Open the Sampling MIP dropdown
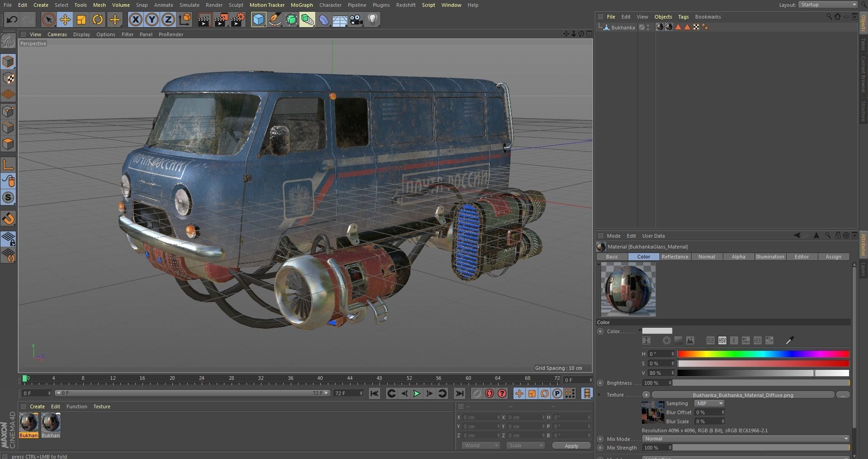Viewport: 868px width, 459px height. pos(709,403)
